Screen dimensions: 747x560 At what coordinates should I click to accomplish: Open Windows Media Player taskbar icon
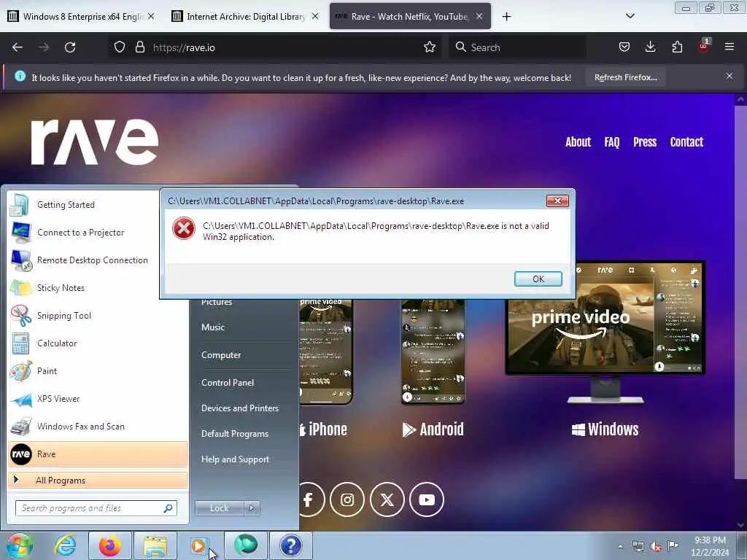198,545
